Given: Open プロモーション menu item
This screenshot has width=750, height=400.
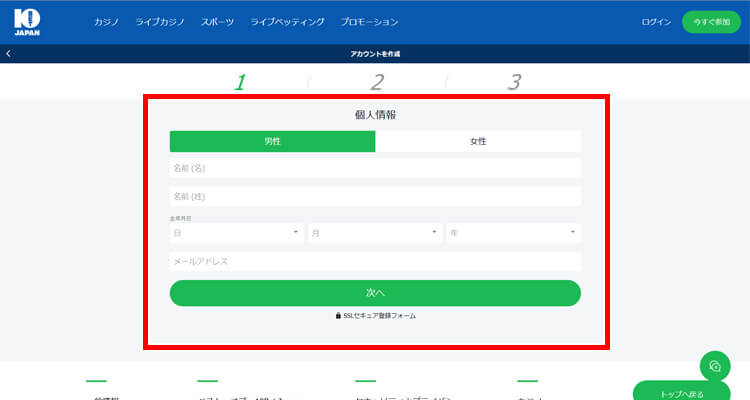Looking at the screenshot, I should click(369, 22).
